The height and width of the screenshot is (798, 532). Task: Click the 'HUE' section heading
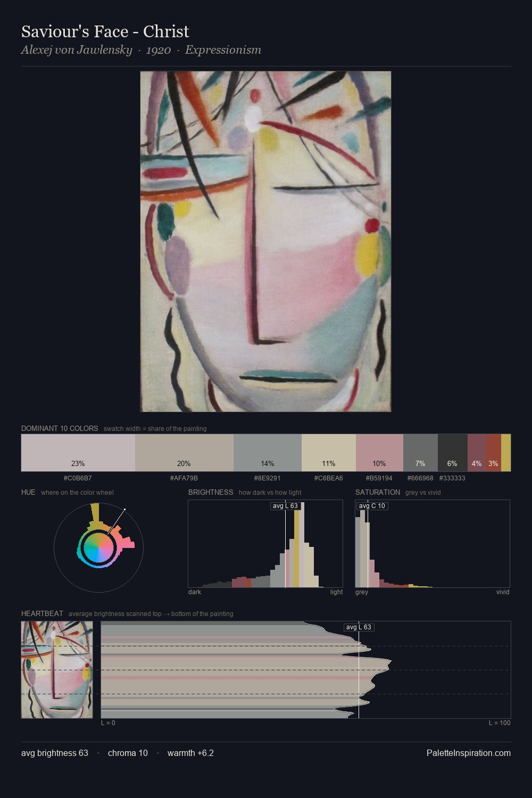click(x=28, y=492)
